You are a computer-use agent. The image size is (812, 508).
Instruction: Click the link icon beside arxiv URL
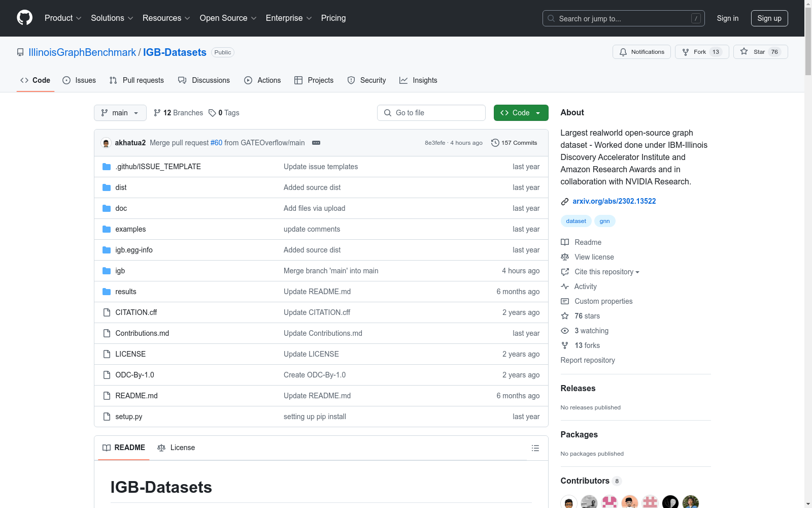point(565,202)
